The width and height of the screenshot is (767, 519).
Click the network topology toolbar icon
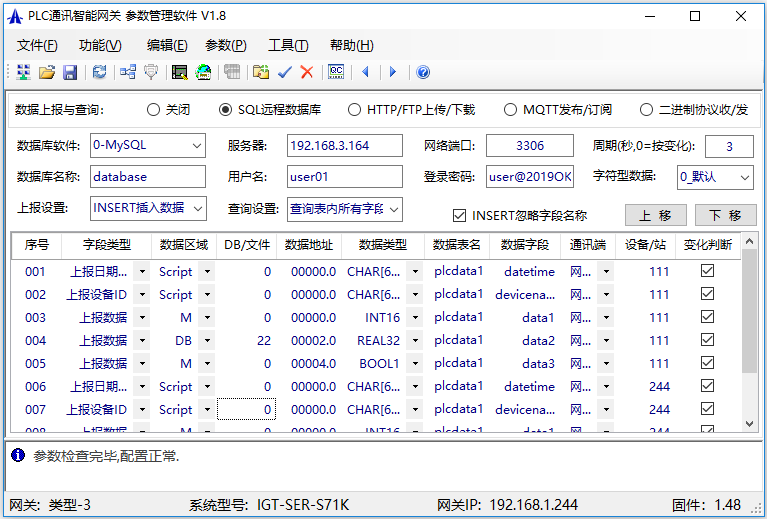coord(128,72)
